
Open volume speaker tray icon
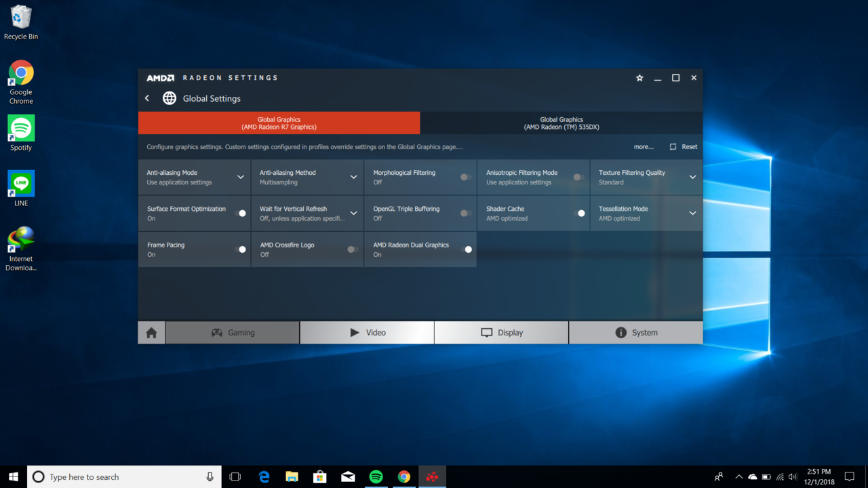(793, 477)
